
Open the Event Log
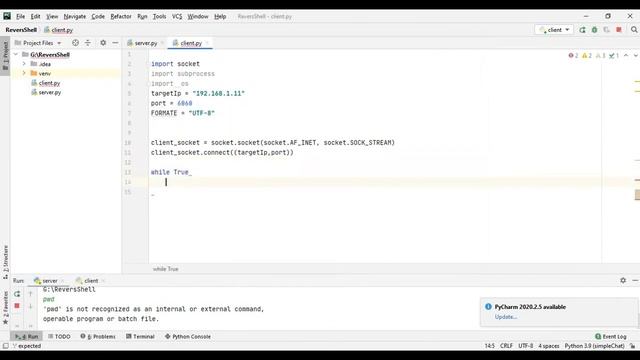pyautogui.click(x=611, y=336)
